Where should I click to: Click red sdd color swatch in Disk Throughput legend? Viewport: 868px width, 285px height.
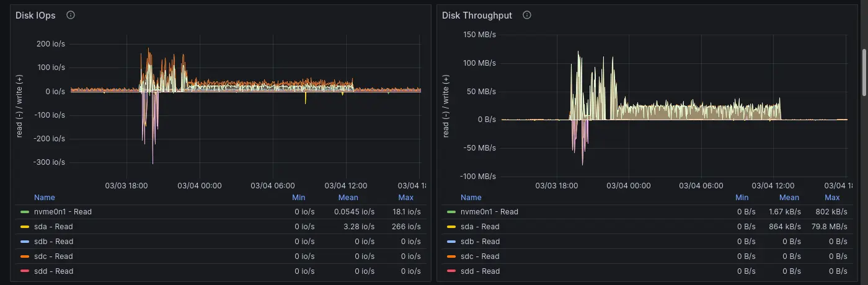pyautogui.click(x=451, y=271)
